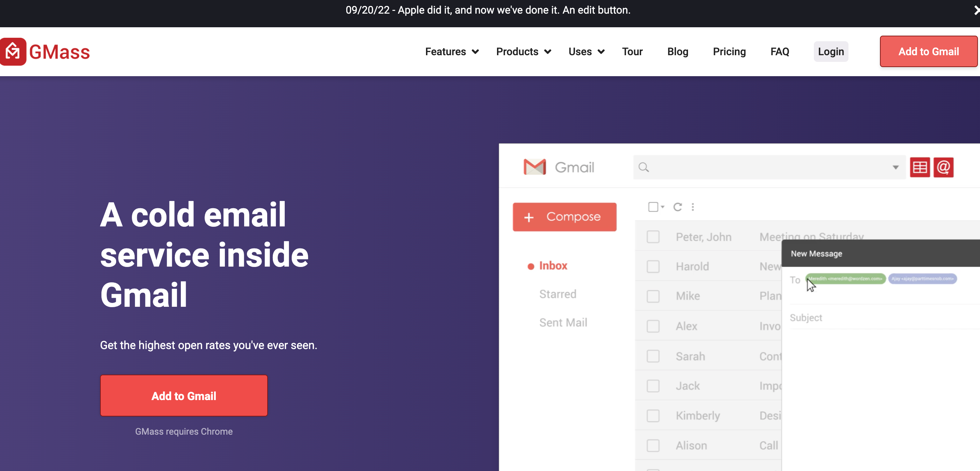Click the 'Alex' sender name
980x471 pixels.
686,326
